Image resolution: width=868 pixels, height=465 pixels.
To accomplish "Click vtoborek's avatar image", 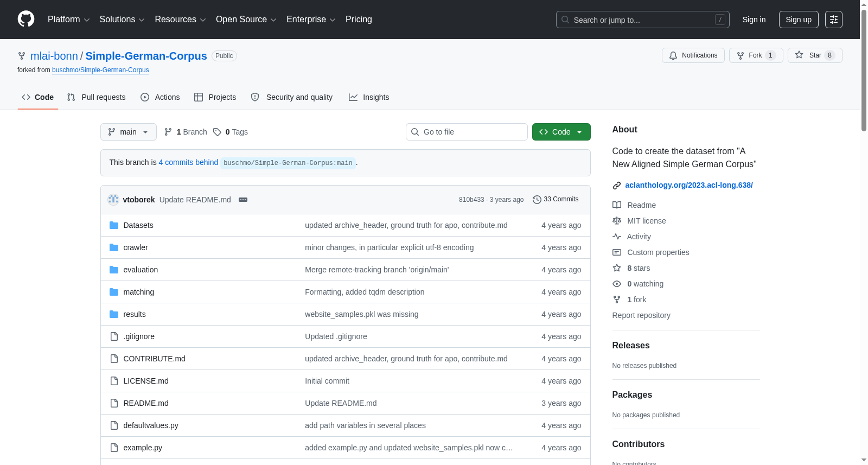I will tap(113, 200).
